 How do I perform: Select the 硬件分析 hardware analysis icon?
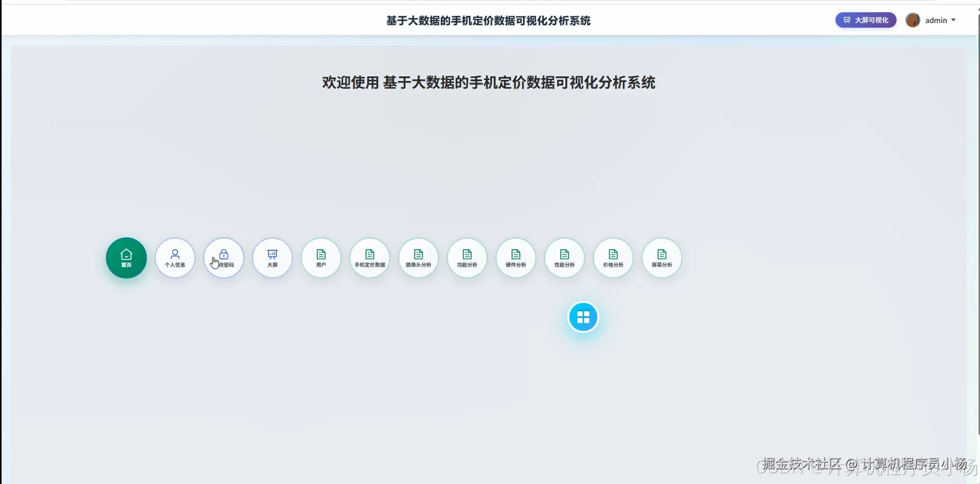coord(516,258)
